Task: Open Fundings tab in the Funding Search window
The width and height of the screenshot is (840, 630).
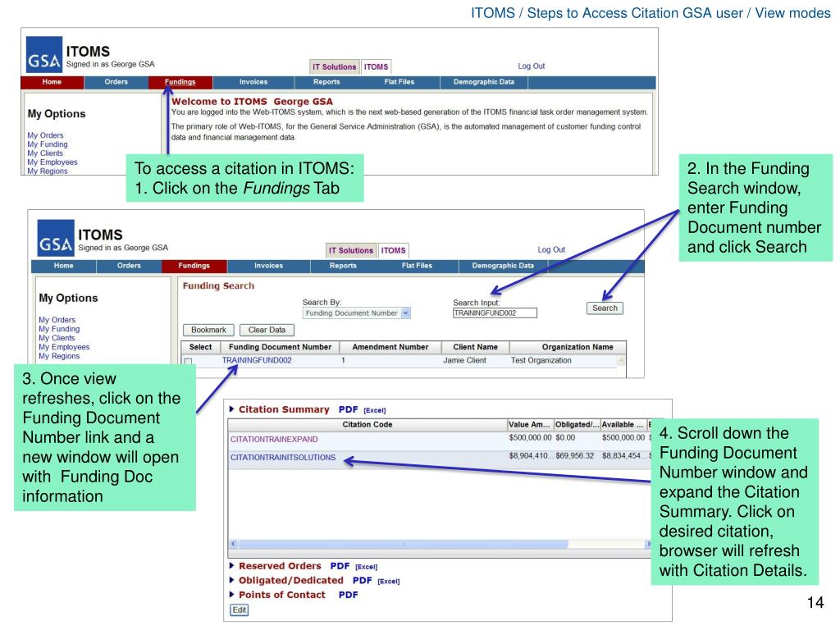Action: [x=194, y=266]
